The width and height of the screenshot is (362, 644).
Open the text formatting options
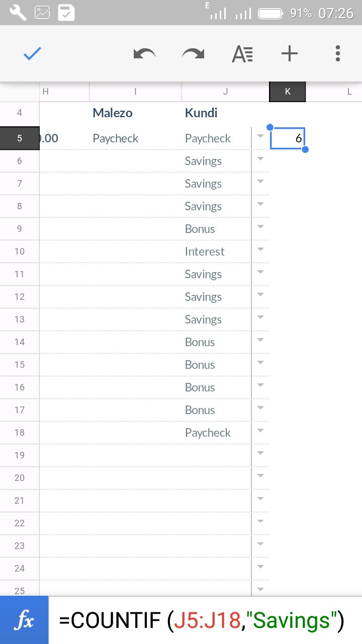[x=242, y=54]
